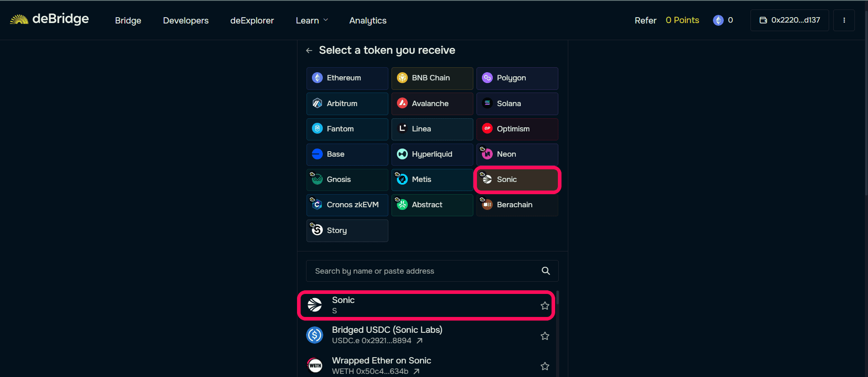Screen dimensions: 868x377
Task: Click the Refer link
Action: click(x=645, y=20)
